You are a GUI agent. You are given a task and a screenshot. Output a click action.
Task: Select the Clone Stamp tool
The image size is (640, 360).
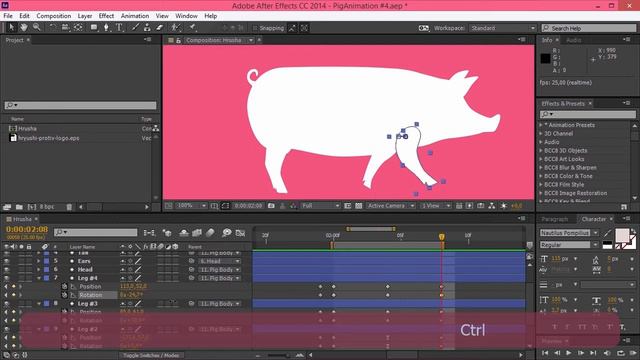click(147, 27)
